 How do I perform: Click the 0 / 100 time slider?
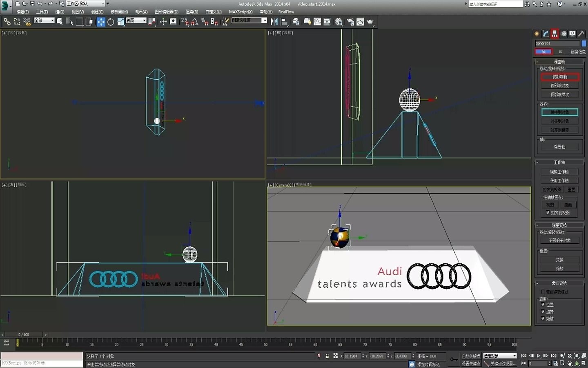point(24,334)
